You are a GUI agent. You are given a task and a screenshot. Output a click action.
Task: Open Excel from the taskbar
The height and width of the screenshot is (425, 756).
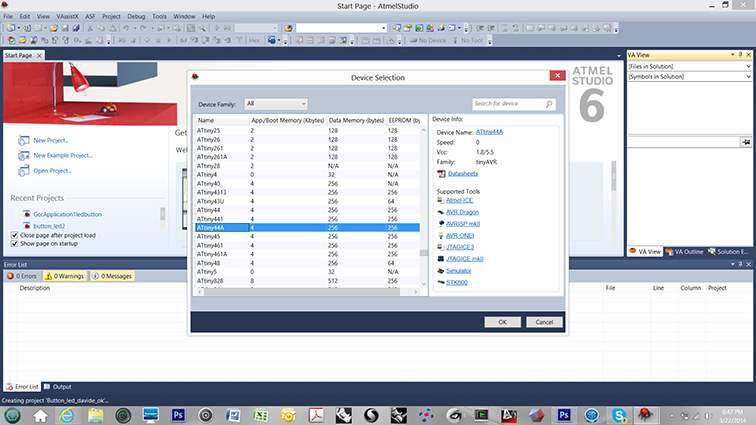tap(261, 415)
